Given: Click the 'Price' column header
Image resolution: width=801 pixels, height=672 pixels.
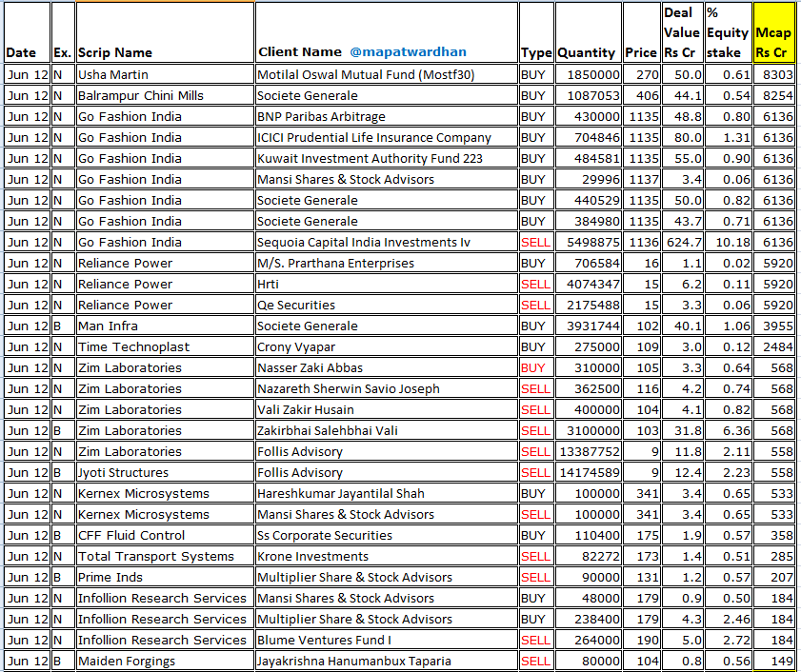Looking at the screenshot, I should [x=642, y=32].
